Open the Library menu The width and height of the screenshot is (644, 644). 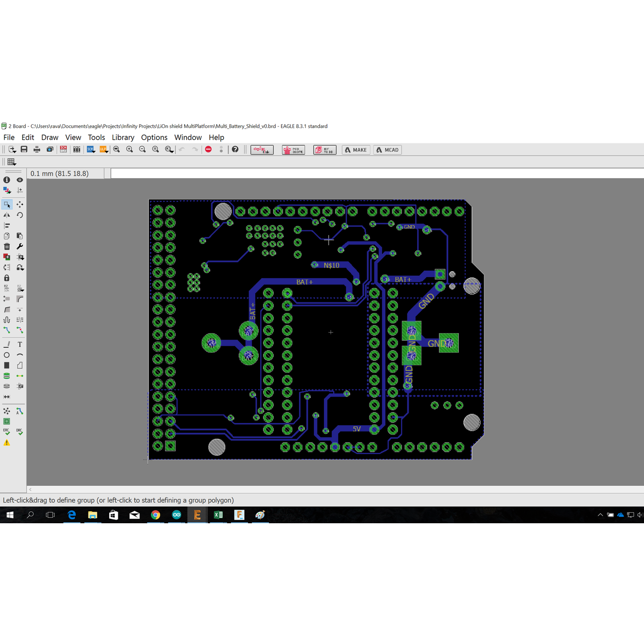tap(123, 137)
